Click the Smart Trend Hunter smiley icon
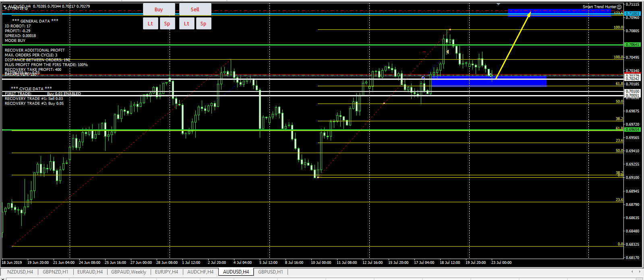Viewport: 644px width, 280px height. (619, 7)
